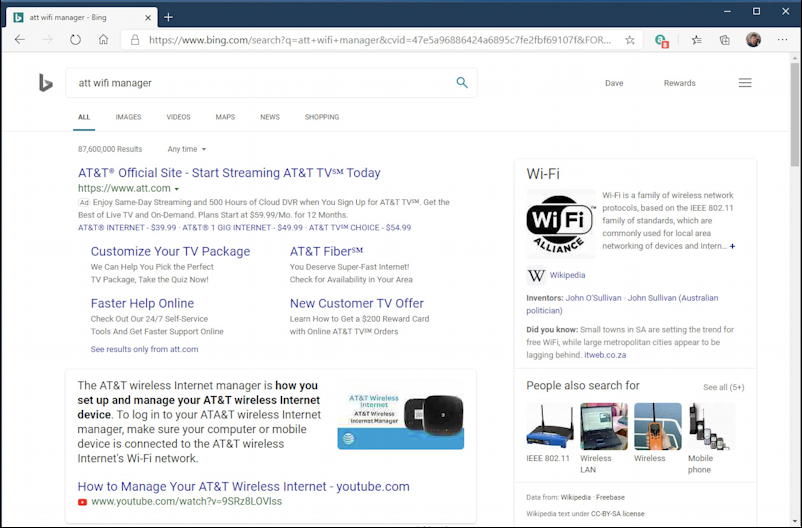Open AT&T INTERNET - $39.99 link
Viewport: 802px width, 528px height.
click(x=127, y=228)
